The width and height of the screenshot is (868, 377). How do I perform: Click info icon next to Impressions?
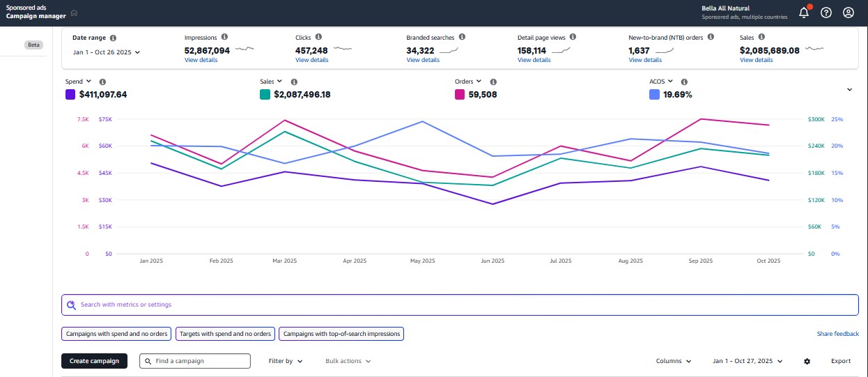(x=224, y=37)
